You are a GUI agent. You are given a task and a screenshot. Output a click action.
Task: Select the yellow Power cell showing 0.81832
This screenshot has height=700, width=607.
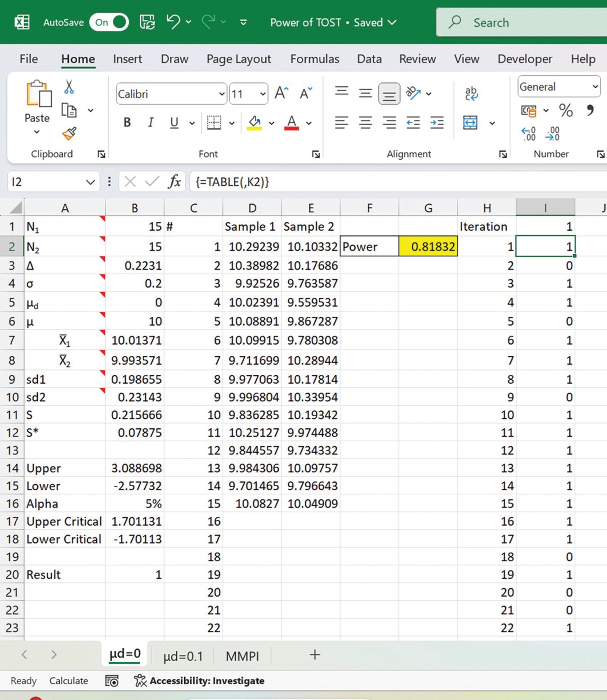pyautogui.click(x=428, y=247)
